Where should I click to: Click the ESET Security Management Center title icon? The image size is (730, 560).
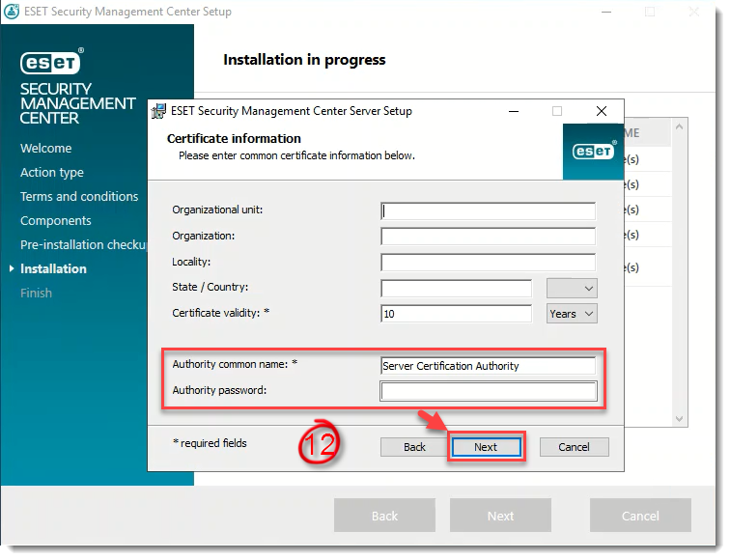12,12
